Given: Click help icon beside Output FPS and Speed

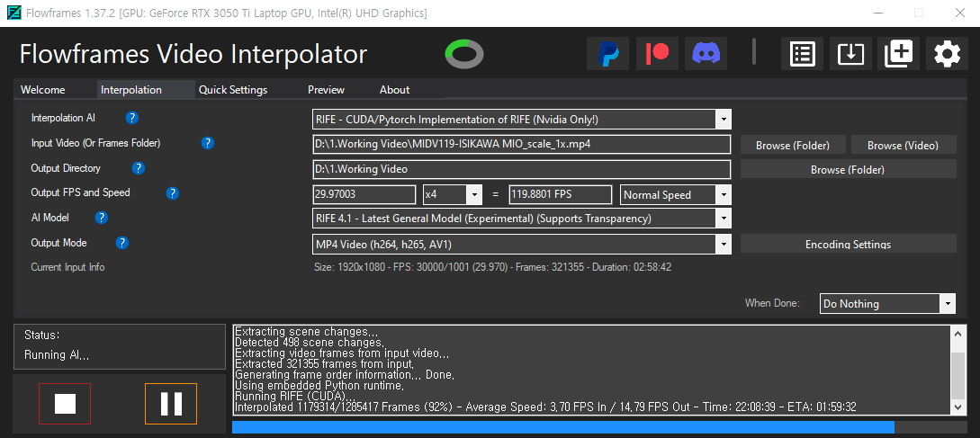Looking at the screenshot, I should click(173, 193).
